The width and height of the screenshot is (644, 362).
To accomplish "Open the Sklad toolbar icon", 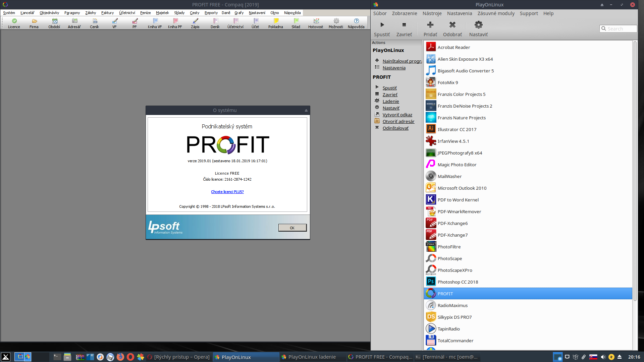I will (296, 23).
